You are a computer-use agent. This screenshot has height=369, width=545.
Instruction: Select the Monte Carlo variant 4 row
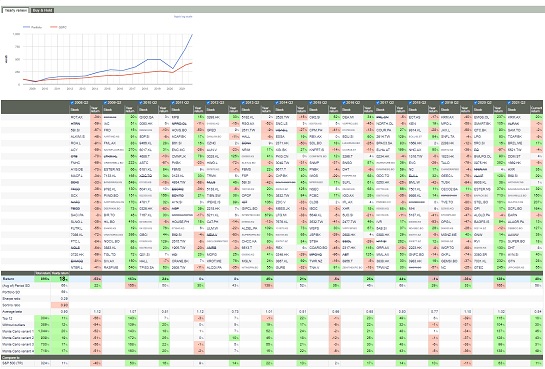17,351
